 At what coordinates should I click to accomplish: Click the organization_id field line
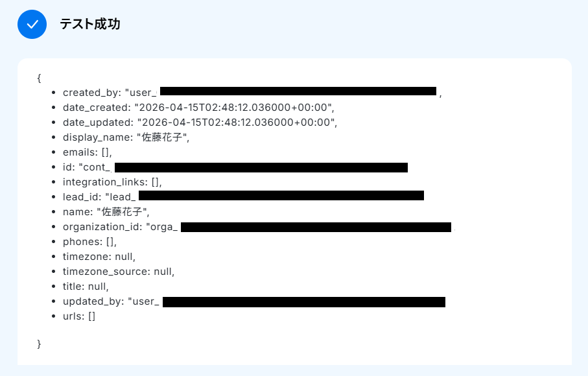coord(259,227)
